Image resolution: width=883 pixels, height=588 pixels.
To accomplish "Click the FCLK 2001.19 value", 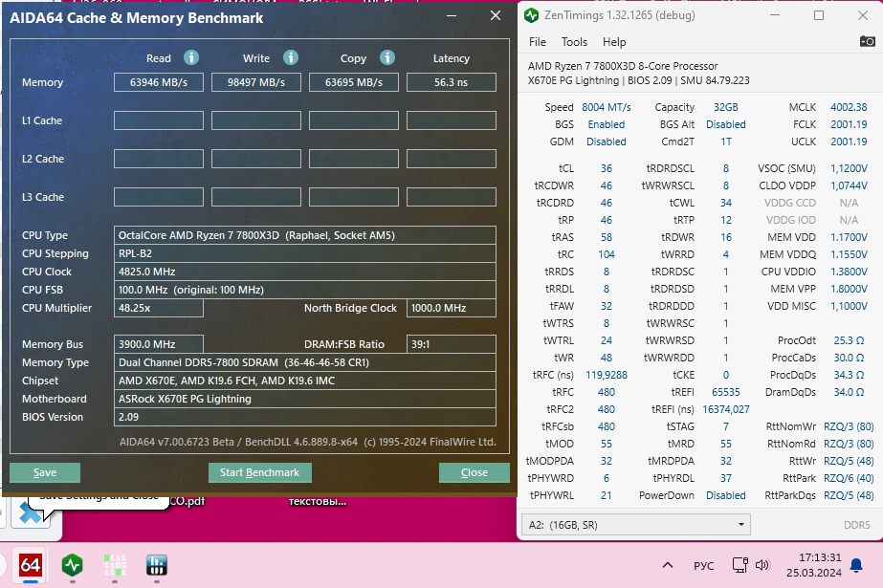I will [849, 124].
